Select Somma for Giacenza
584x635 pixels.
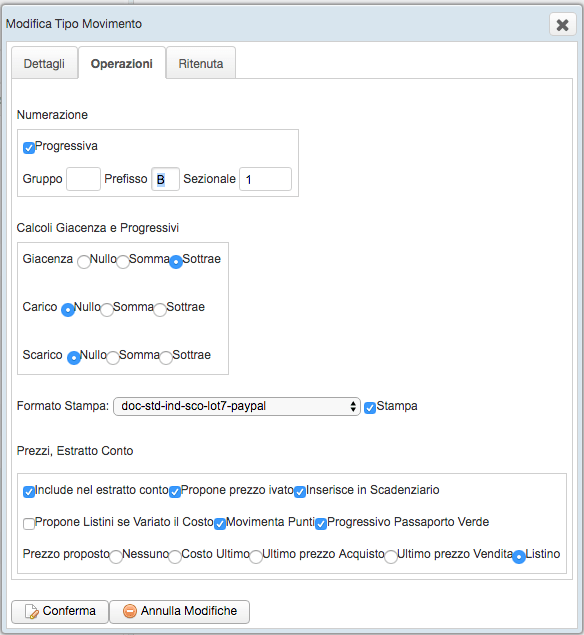coord(123,262)
